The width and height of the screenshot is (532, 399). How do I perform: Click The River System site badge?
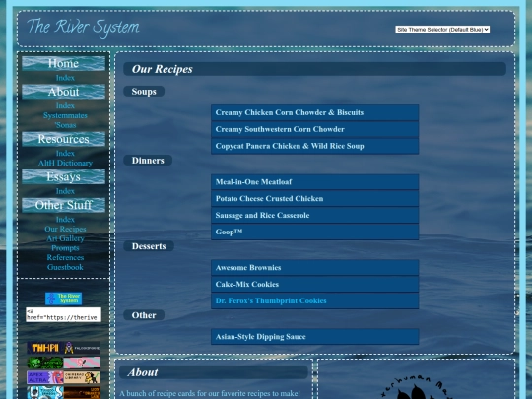click(x=63, y=299)
